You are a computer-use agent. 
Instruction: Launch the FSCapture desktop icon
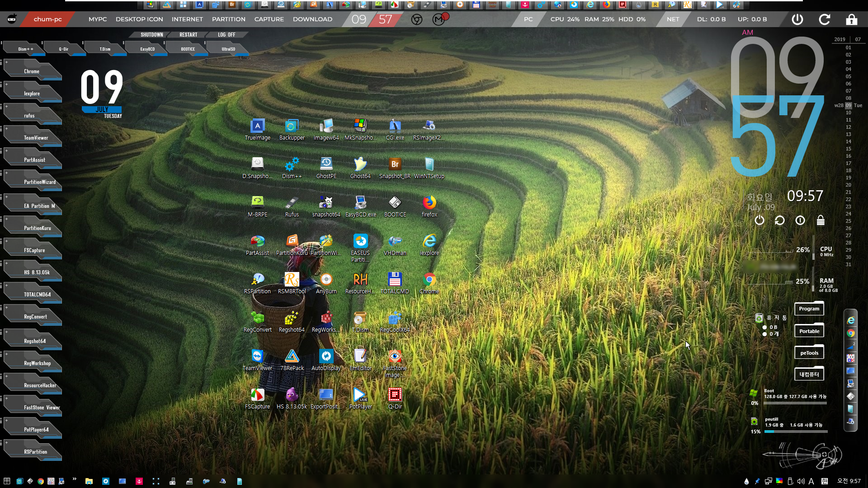click(x=258, y=399)
